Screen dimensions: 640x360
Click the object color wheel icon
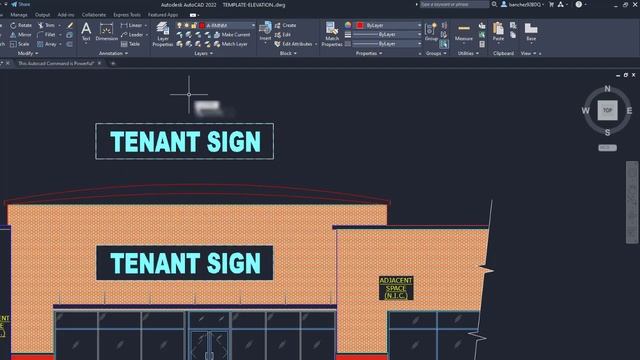[348, 25]
